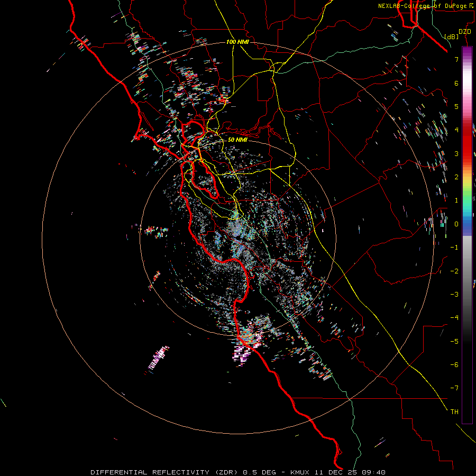Viewport: 476px width, 476px height.
Task: Click the -7 dB label on the legend
Action: coord(454,388)
